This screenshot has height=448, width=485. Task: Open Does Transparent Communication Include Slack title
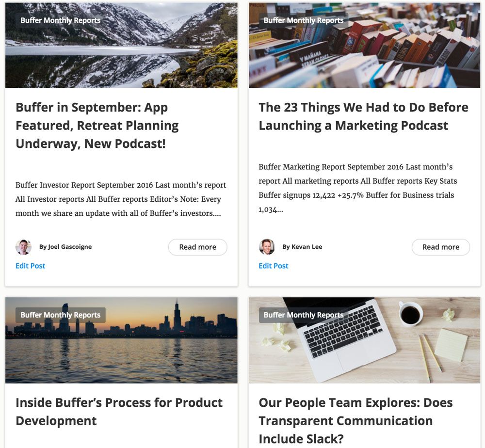pos(356,420)
